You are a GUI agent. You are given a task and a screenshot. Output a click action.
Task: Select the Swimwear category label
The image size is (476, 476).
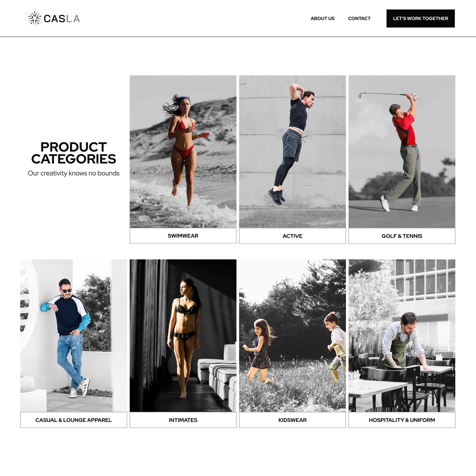(183, 236)
